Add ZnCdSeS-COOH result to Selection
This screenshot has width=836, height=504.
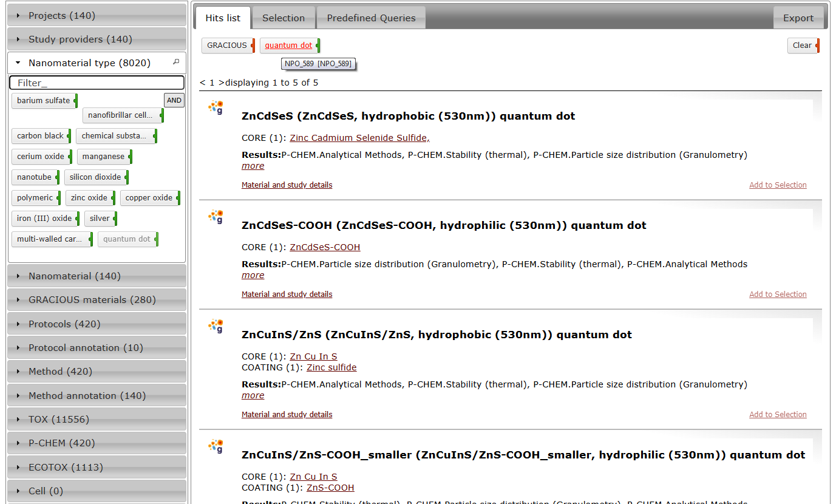pos(778,295)
